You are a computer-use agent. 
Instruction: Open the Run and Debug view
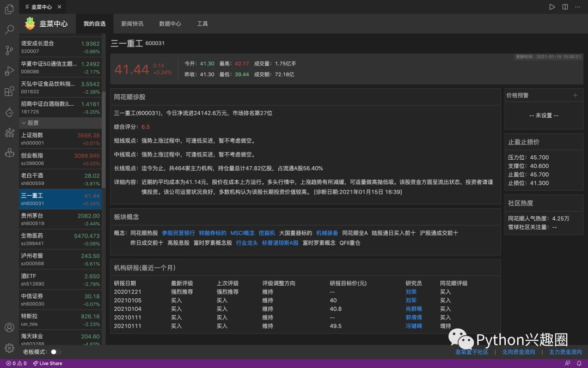(x=9, y=70)
